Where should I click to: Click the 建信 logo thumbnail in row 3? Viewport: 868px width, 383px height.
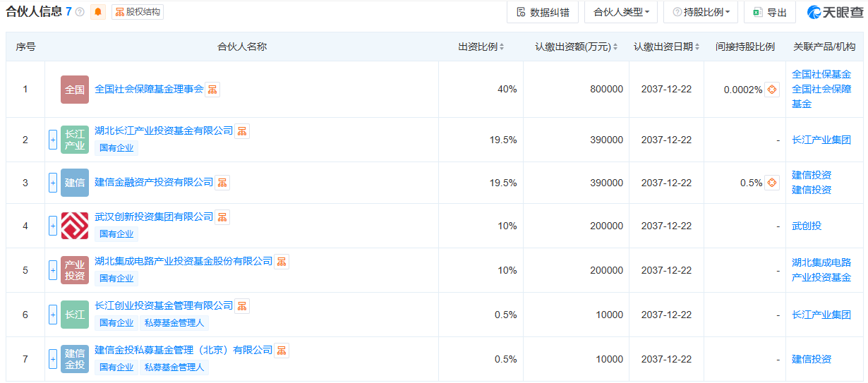point(75,183)
